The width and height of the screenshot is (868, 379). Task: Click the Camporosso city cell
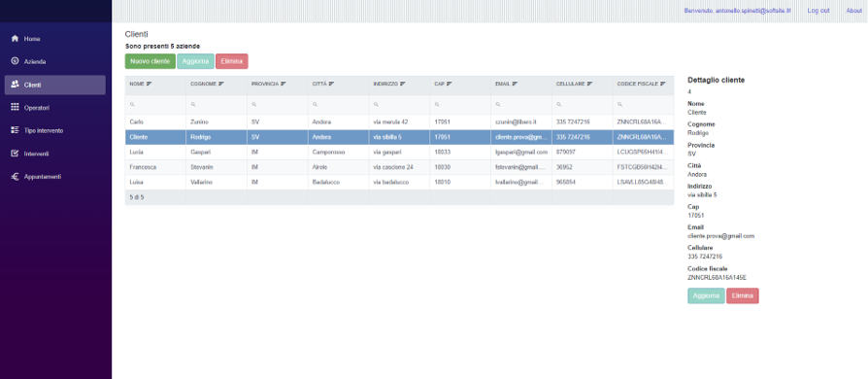tap(338, 152)
